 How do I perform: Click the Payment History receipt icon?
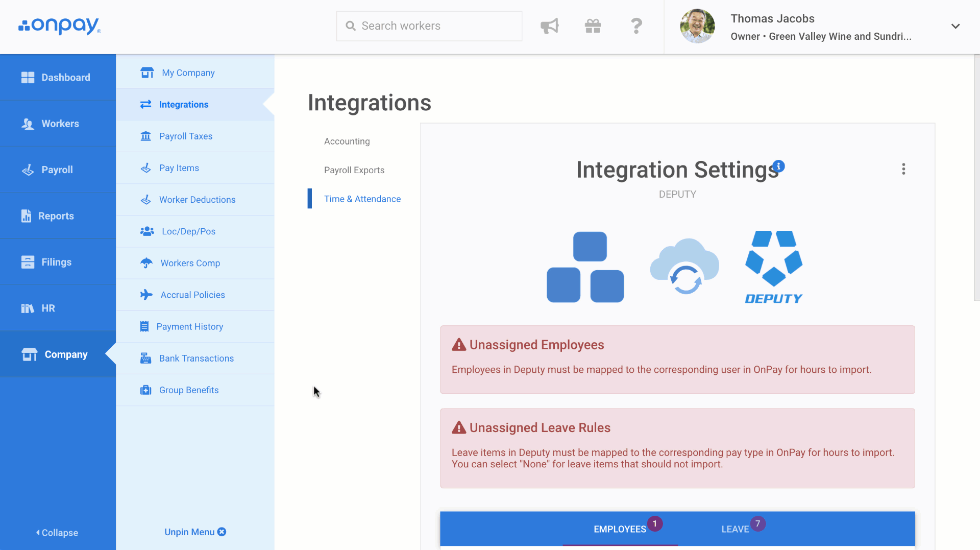click(x=144, y=327)
